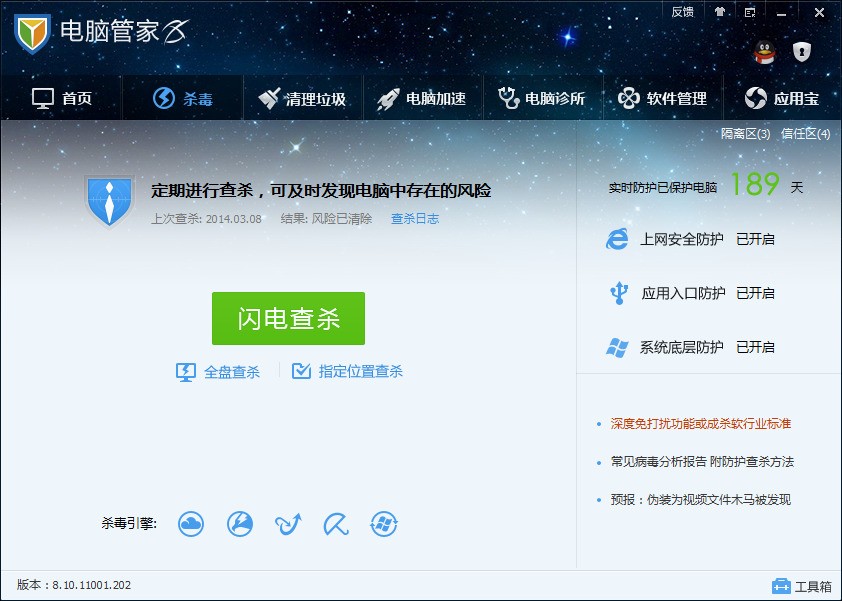
Task: Click the lightning-shield engine icon next to cloud
Action: 239,524
